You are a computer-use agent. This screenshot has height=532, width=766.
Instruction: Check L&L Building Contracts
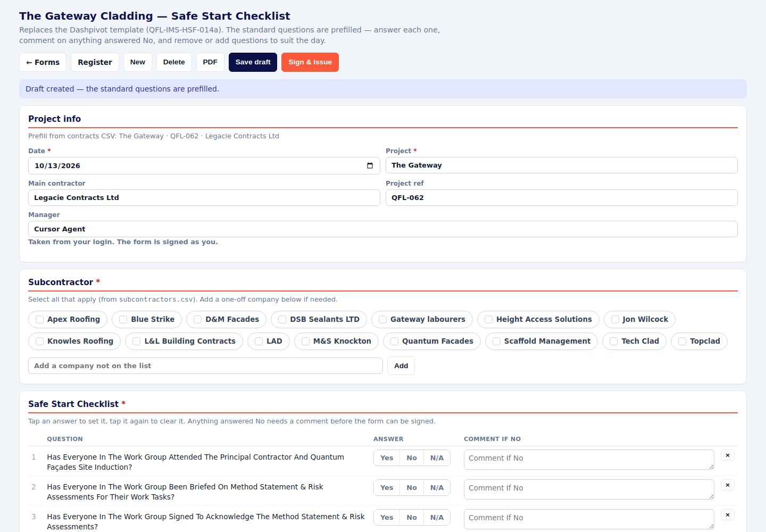click(x=137, y=341)
